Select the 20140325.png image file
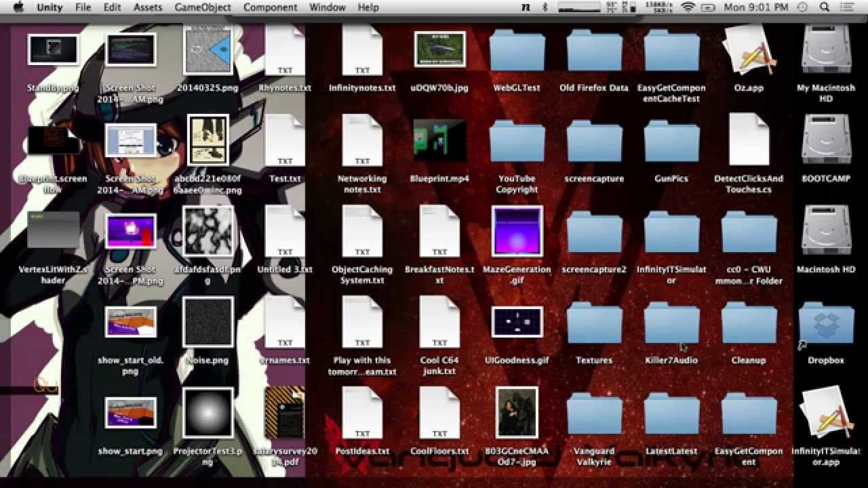Viewport: 868px width, 488px height. click(x=208, y=49)
